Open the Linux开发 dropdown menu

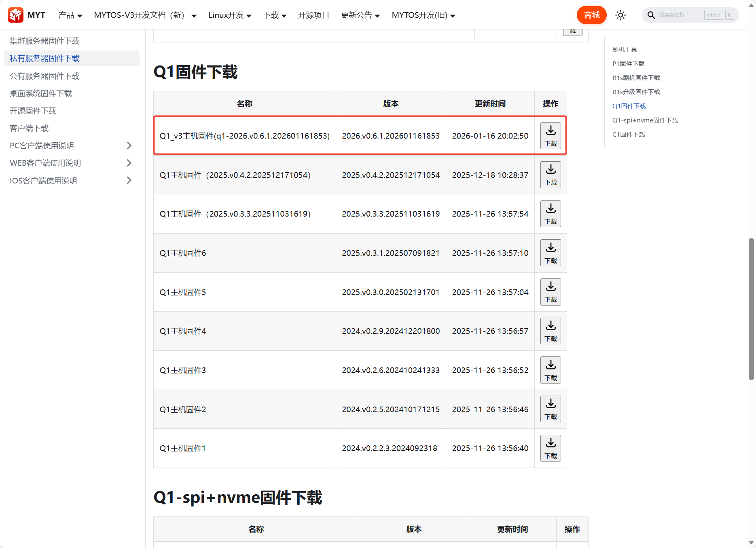click(x=230, y=15)
